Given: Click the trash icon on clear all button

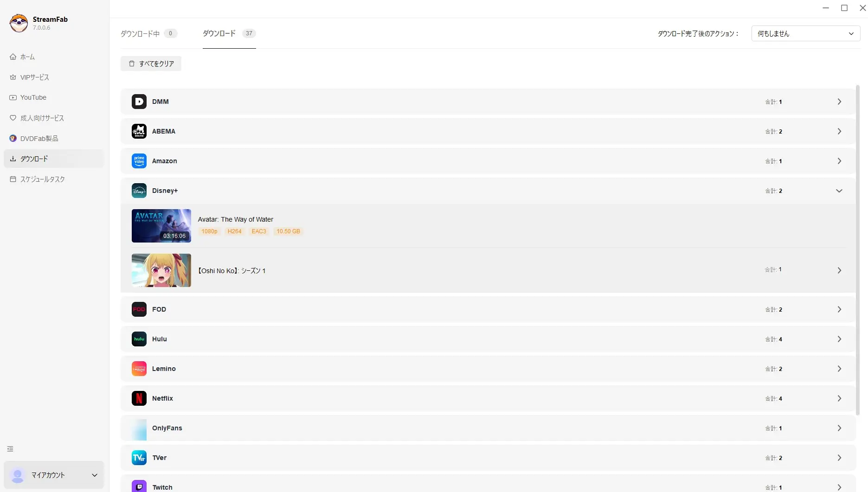Looking at the screenshot, I should pyautogui.click(x=132, y=64).
